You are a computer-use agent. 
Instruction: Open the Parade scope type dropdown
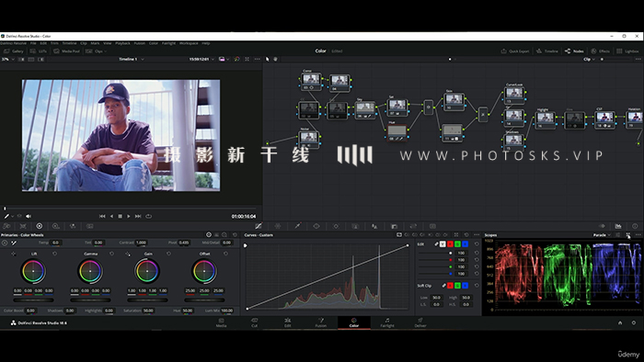[602, 235]
